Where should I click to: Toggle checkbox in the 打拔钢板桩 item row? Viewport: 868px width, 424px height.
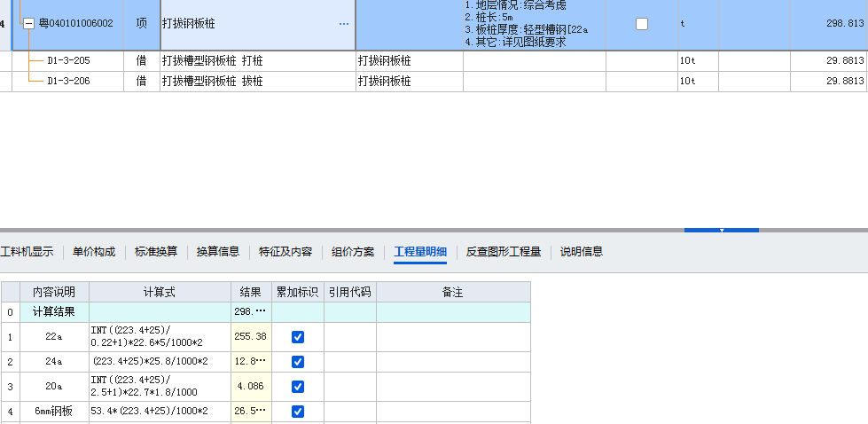pyautogui.click(x=642, y=24)
